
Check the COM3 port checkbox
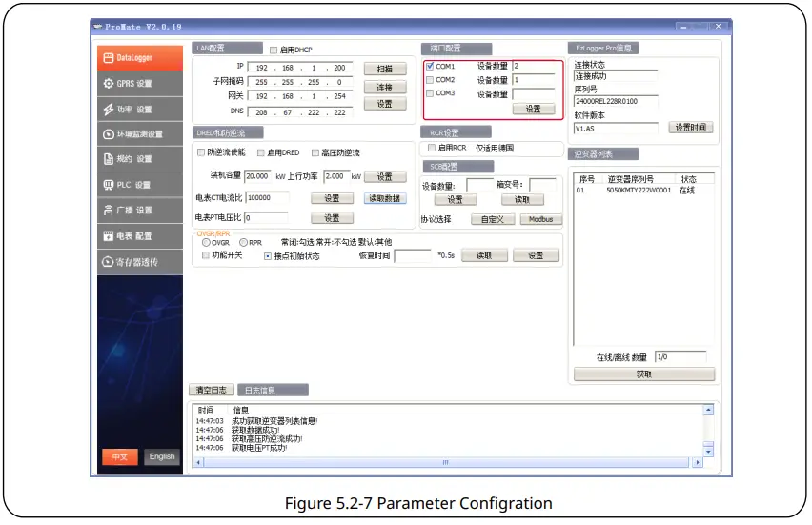[x=430, y=93]
